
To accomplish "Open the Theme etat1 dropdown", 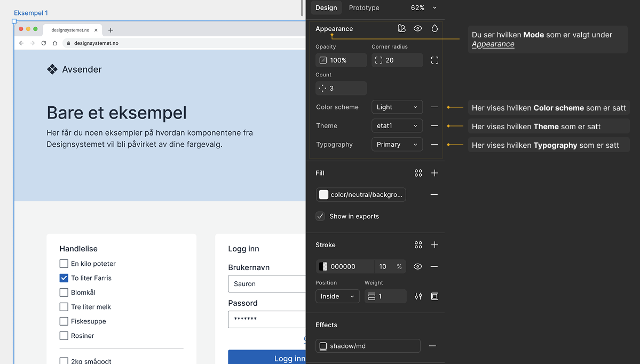I will pos(397,126).
